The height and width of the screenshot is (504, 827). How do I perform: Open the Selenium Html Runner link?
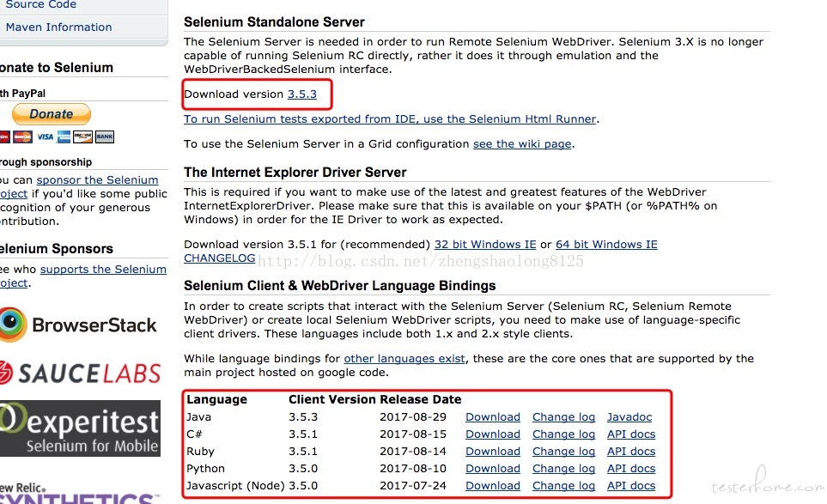coord(390,118)
